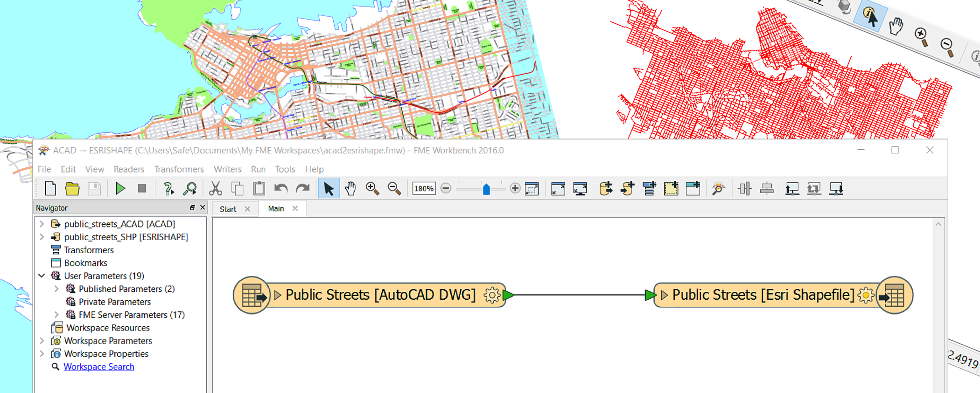
Task: Click the Download from FME Server icon
Action: click(836, 189)
